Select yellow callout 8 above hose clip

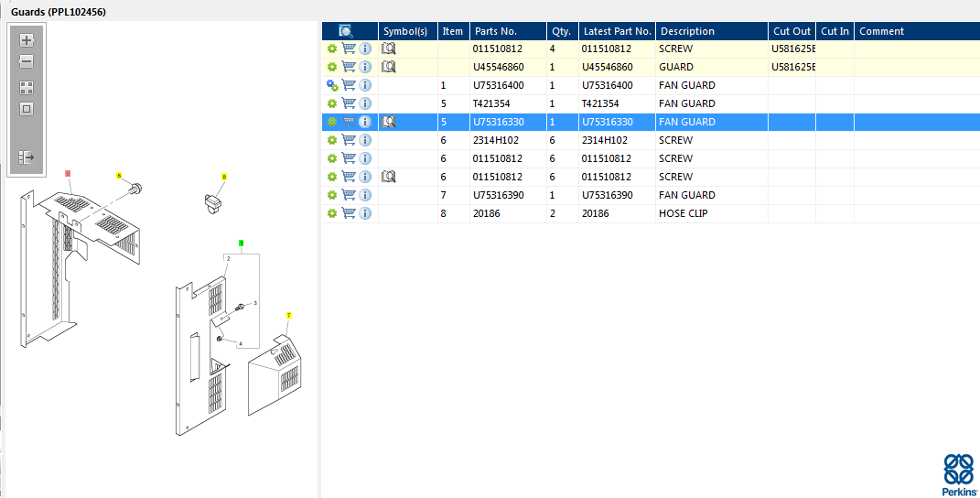224,177
